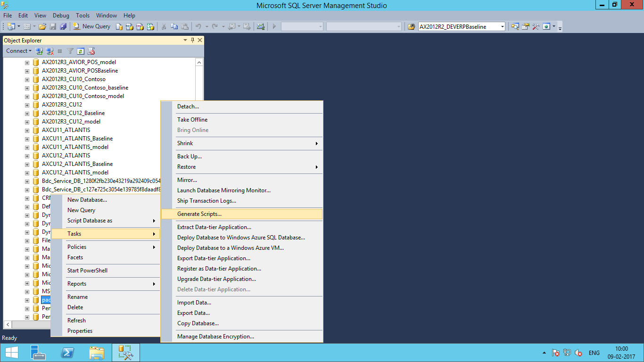Screen dimensions: 644x362
Task: Click the Open File folder icon in toolbar
Action: pos(42,26)
